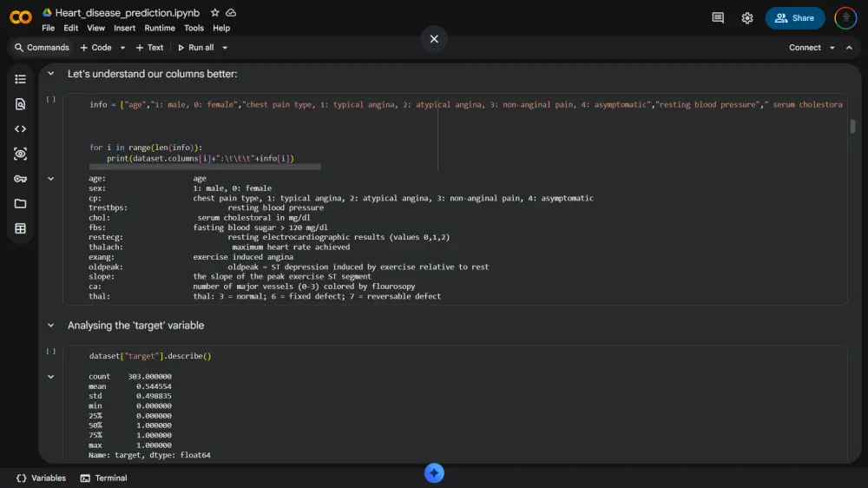The height and width of the screenshot is (488, 868).
Task: Open the table of contents sidebar
Action: click(21, 79)
